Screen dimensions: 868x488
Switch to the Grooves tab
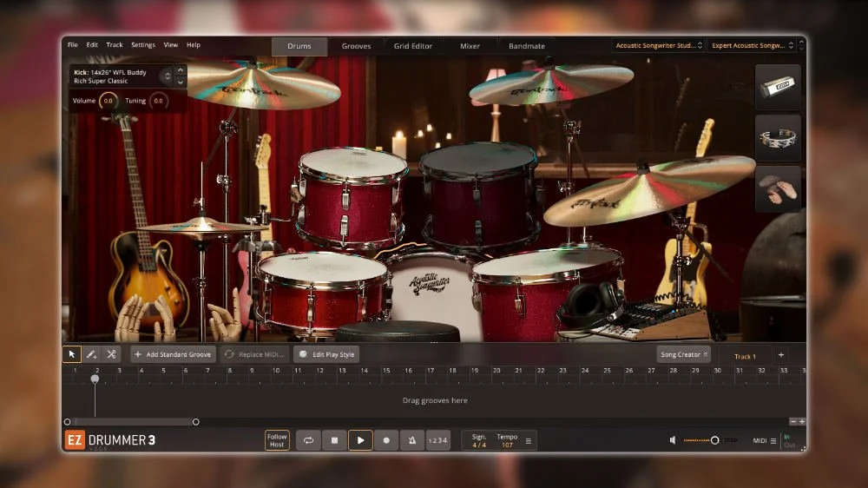(x=356, y=46)
